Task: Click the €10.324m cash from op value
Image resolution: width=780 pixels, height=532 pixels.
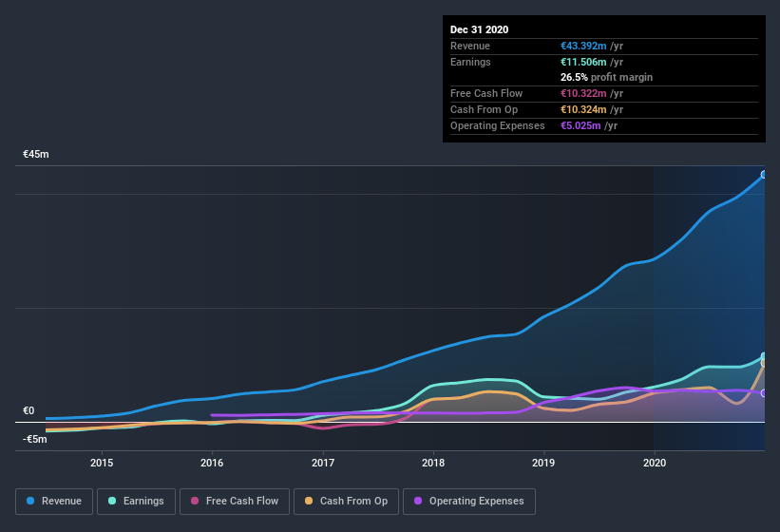Action: (583, 109)
